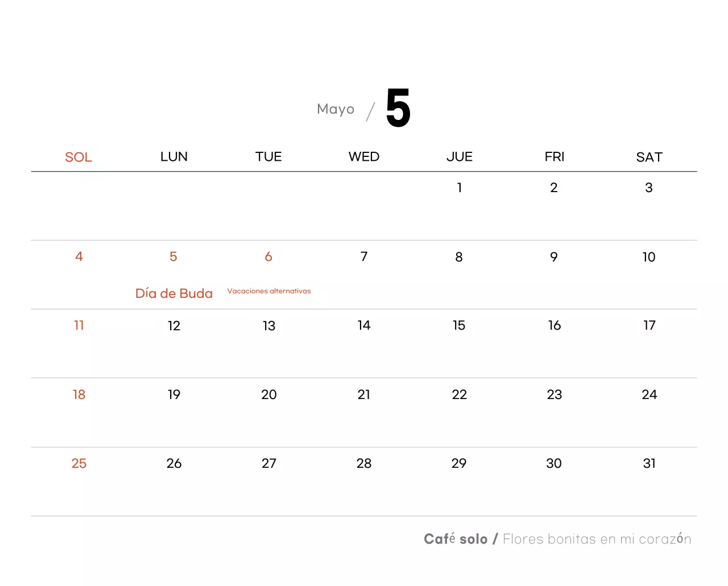Image resolution: width=728 pixels, height=586 pixels.
Task: Select the SOL day column header
Action: click(78, 157)
